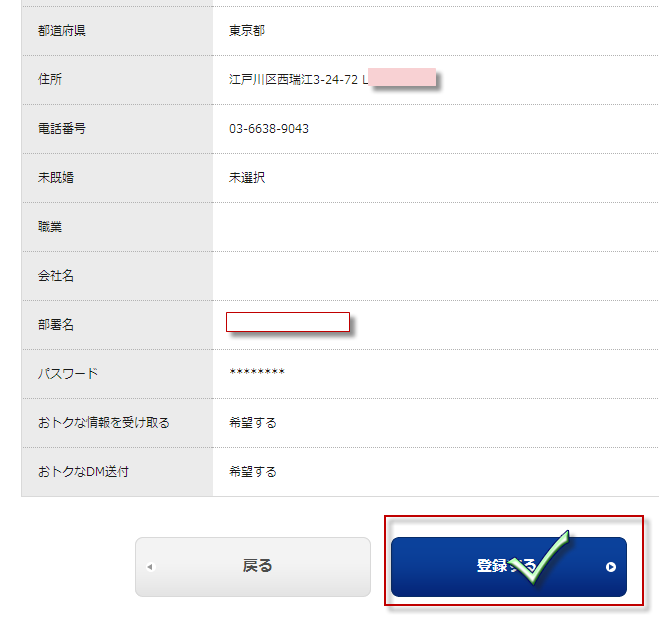Click the masked password value
The image size is (659, 619).
pos(257,372)
